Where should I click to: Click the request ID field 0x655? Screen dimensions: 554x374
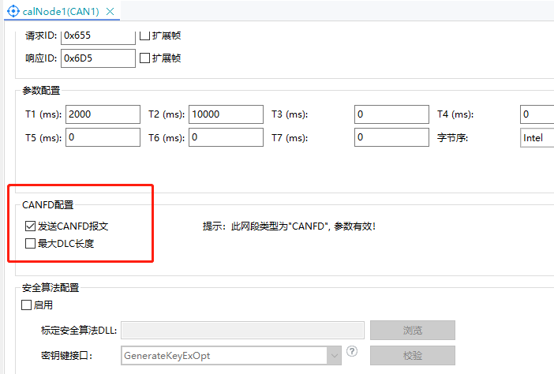[98, 36]
